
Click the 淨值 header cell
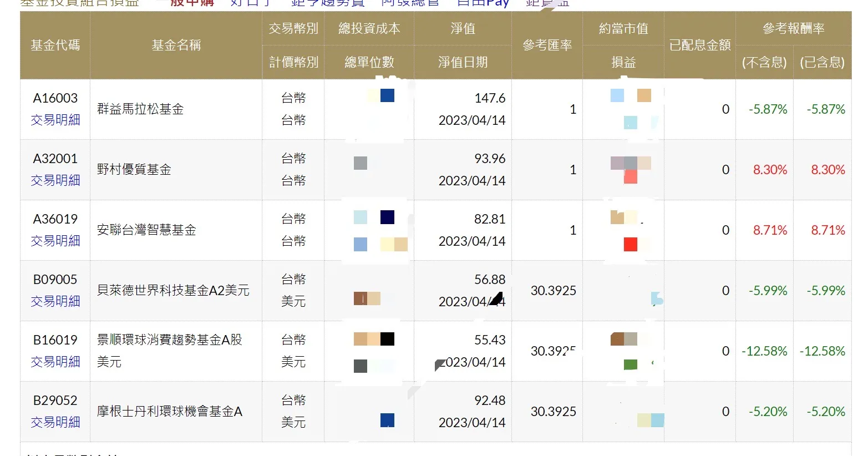pyautogui.click(x=463, y=28)
